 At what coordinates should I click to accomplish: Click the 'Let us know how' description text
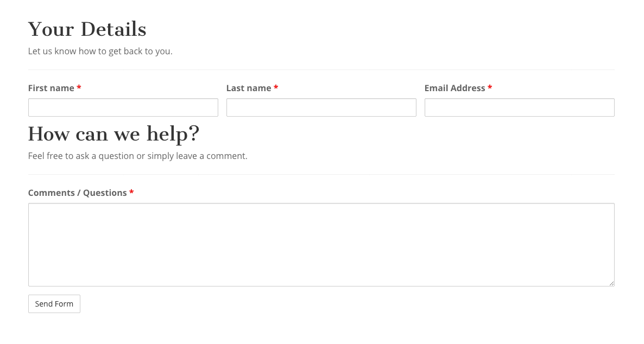click(100, 52)
